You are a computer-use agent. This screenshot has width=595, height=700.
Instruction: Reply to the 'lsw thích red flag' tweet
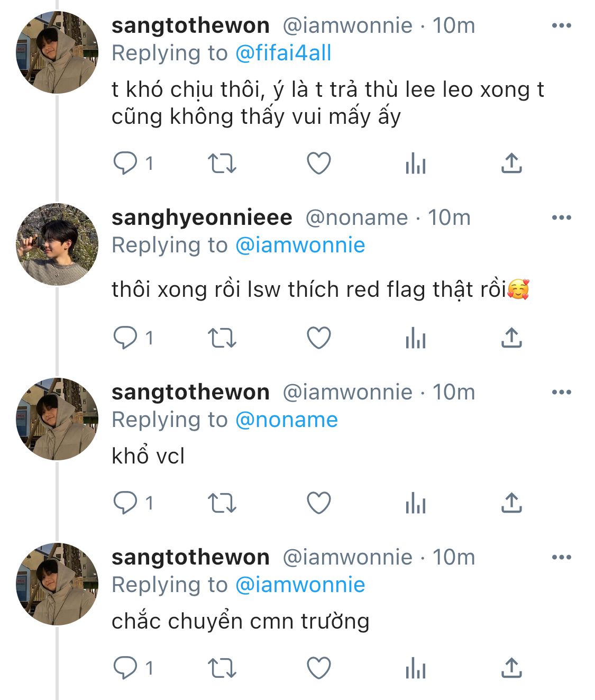point(125,338)
